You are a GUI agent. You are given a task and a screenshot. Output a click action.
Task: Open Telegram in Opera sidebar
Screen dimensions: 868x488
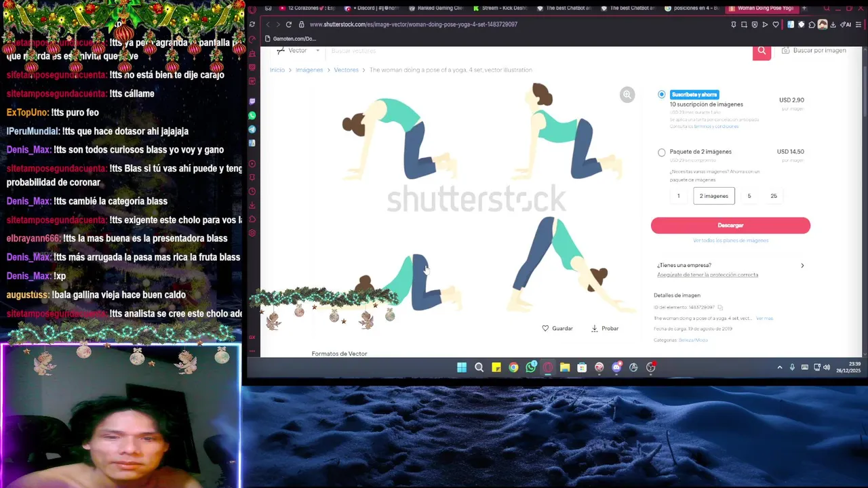click(x=252, y=129)
